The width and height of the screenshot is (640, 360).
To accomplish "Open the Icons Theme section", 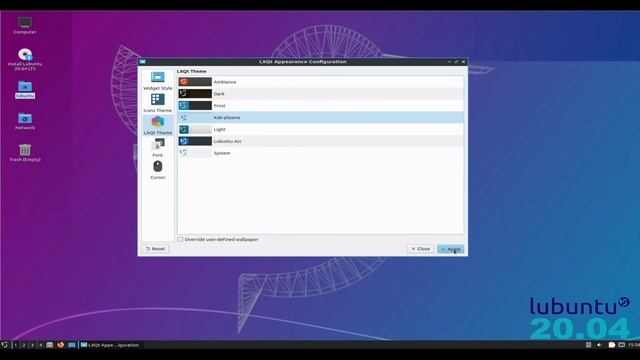I will [158, 103].
